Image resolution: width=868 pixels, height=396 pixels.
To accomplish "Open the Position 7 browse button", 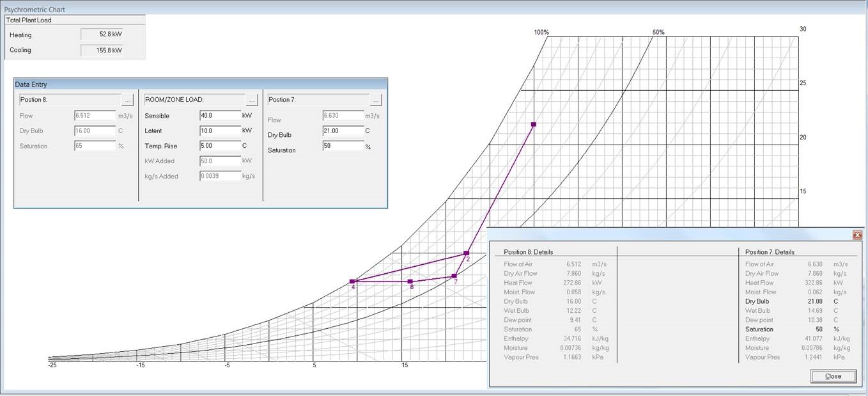I will [x=376, y=100].
